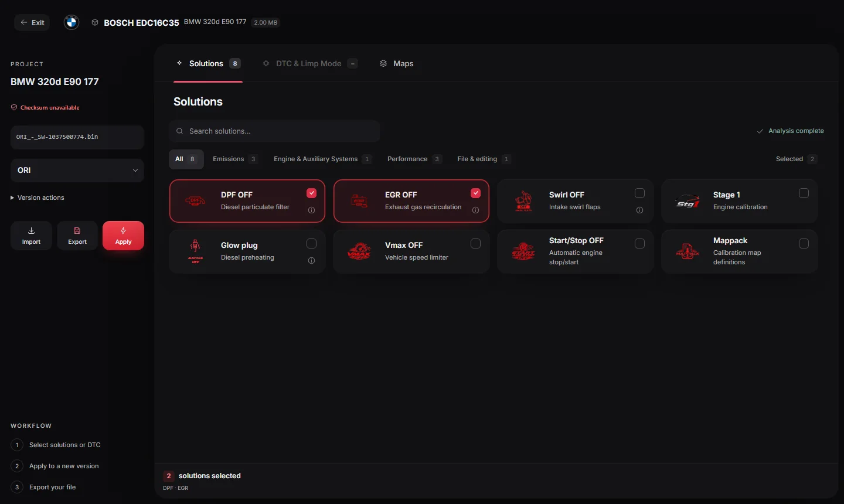Filter solutions by Emissions
The height and width of the screenshot is (504, 844).
point(235,159)
